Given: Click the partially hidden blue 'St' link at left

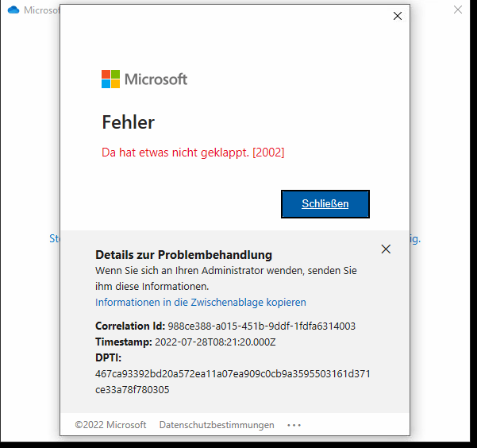Looking at the screenshot, I should tap(55, 238).
